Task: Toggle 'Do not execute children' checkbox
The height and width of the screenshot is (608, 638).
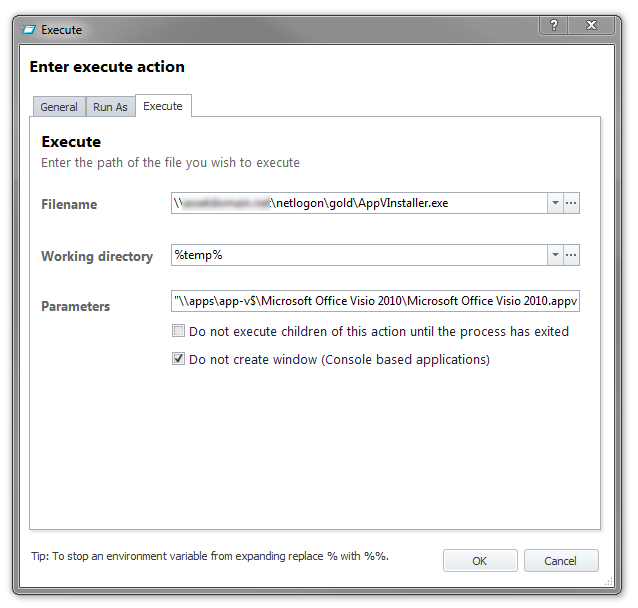Action: tap(178, 331)
